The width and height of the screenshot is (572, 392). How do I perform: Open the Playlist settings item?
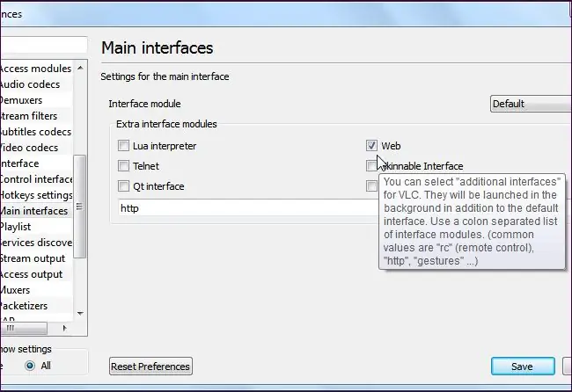(16, 227)
